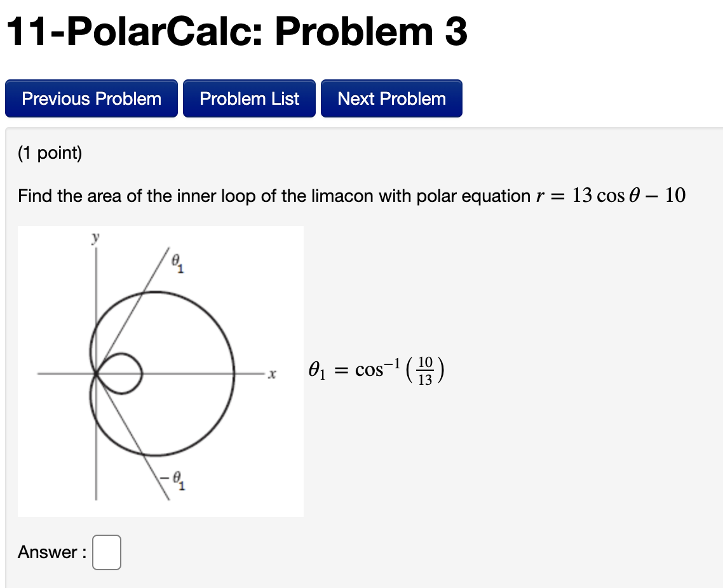Advance using the Next Problem button

(391, 98)
